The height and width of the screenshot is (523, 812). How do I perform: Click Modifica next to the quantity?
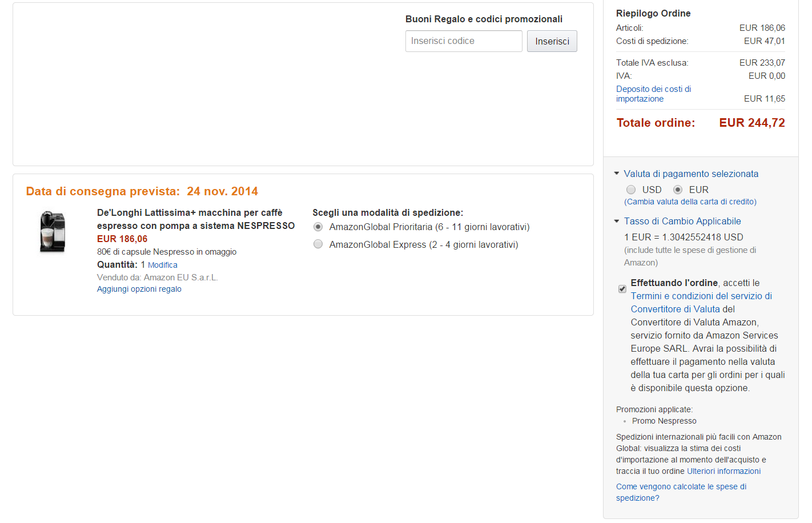coord(163,265)
